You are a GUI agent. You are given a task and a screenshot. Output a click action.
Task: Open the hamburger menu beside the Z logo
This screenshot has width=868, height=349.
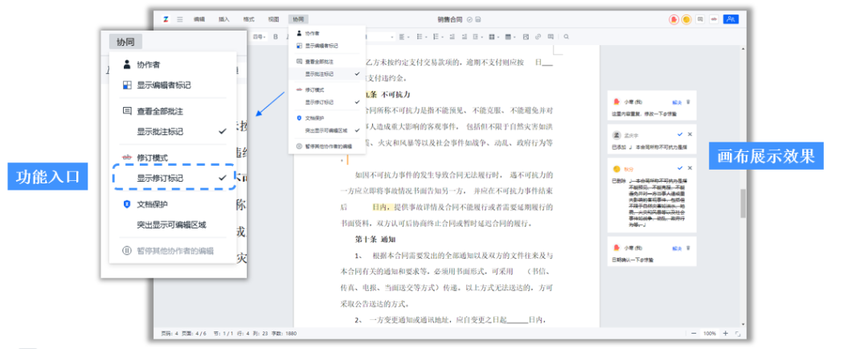coord(179,19)
